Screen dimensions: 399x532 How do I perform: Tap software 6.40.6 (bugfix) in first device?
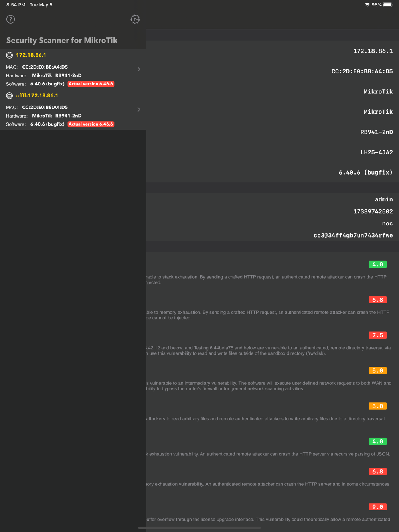tap(47, 84)
